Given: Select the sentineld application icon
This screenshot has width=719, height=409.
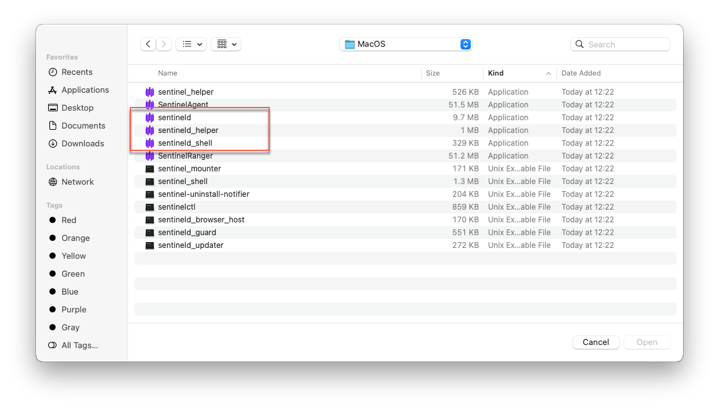Looking at the screenshot, I should pos(150,118).
